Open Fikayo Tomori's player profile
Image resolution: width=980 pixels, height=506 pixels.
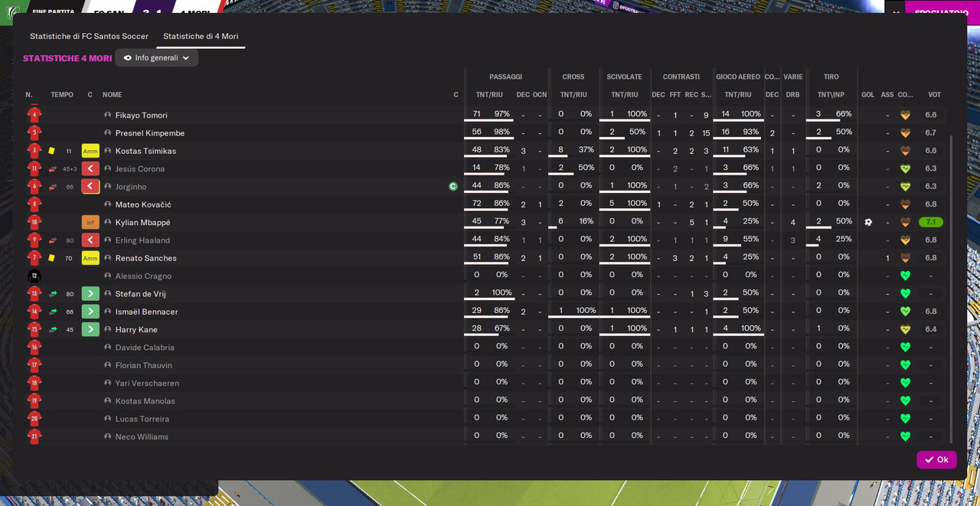[x=141, y=116]
